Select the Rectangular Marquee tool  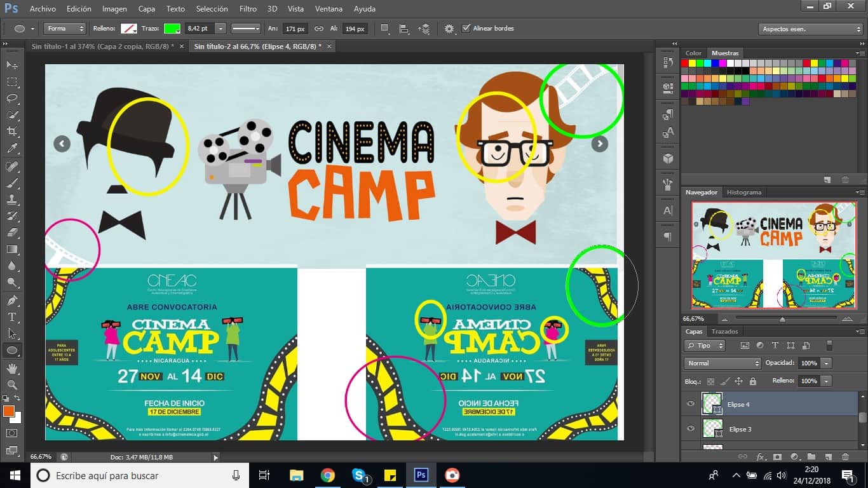12,82
